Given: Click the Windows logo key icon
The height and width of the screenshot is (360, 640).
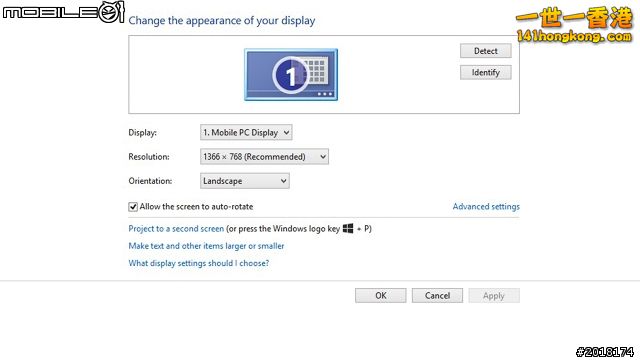Looking at the screenshot, I should 348,228.
